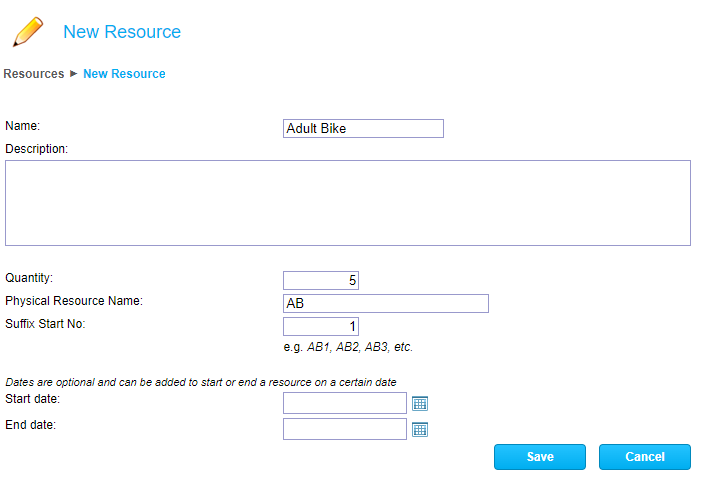Open the End date calendar picker
Viewport: 716px width, 501px height.
420,429
